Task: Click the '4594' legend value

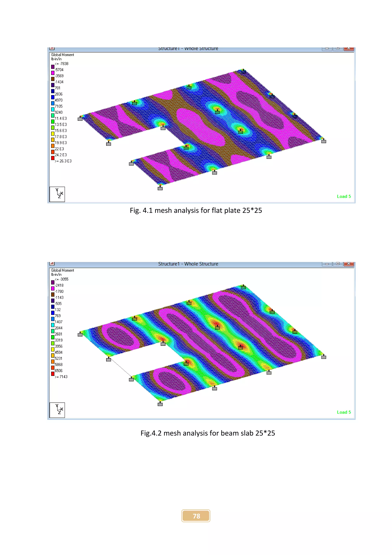Action: pos(59,352)
